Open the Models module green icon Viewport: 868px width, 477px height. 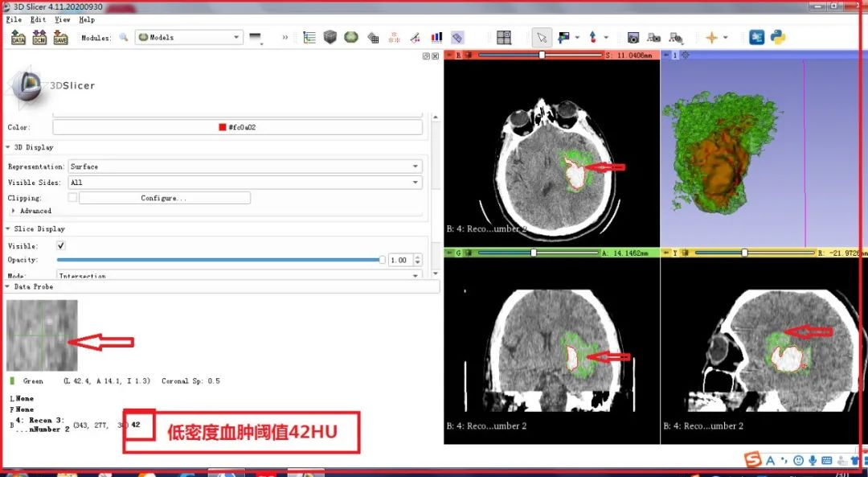point(351,37)
